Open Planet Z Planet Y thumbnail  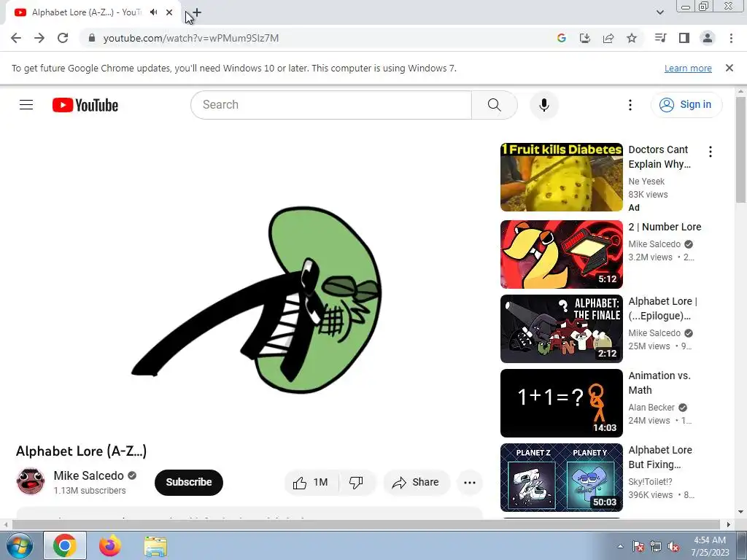pos(561,477)
